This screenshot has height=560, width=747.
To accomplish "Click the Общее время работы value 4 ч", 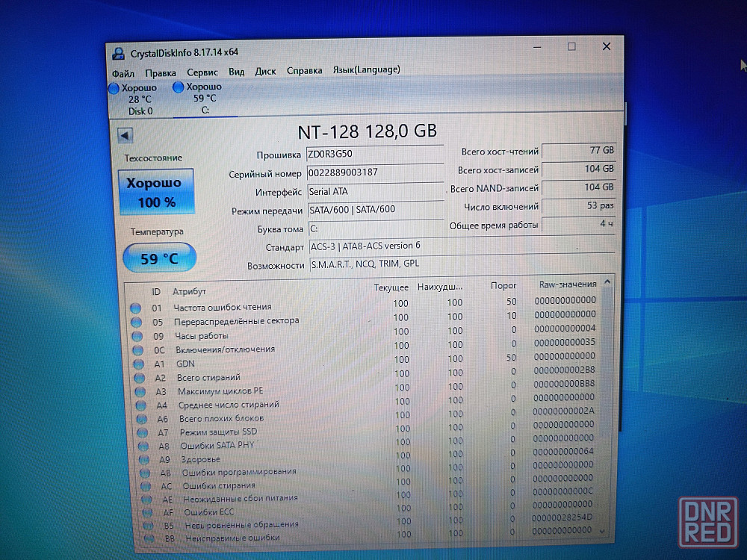I will [579, 224].
